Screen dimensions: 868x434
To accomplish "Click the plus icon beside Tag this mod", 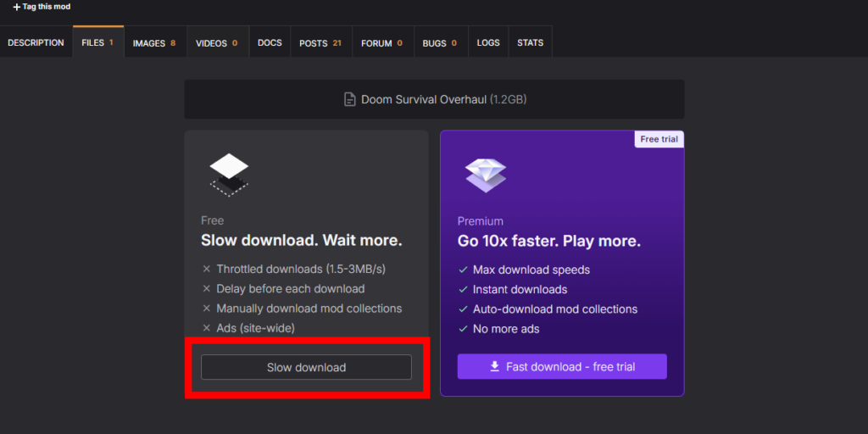I will (16, 7).
